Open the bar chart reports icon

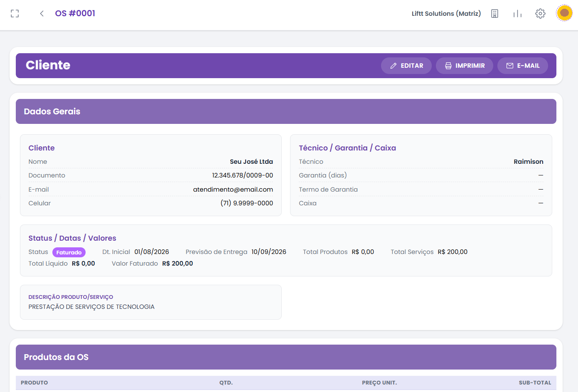(x=517, y=14)
